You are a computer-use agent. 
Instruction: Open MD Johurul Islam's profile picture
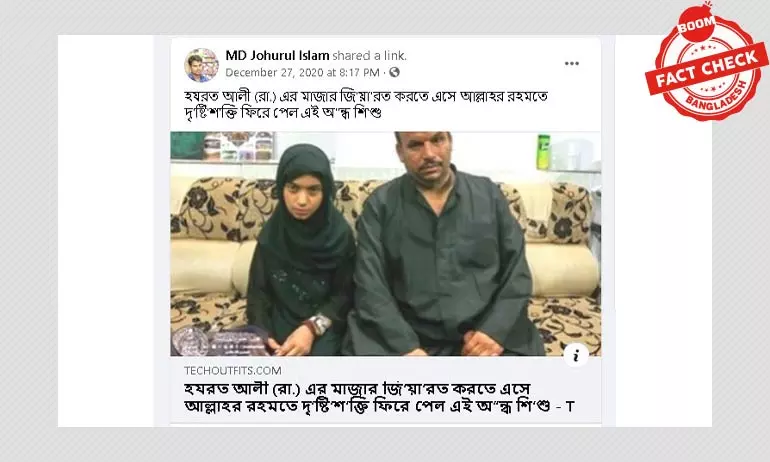[201, 65]
